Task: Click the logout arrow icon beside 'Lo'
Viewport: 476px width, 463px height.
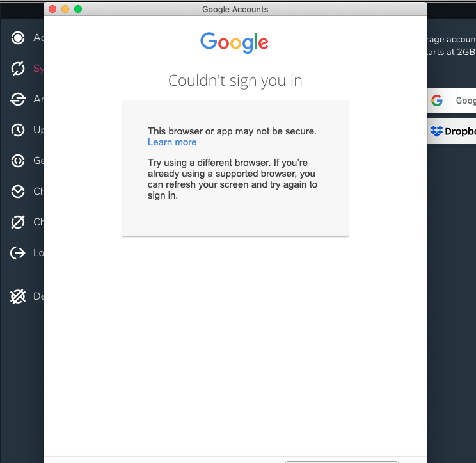Action: click(18, 253)
